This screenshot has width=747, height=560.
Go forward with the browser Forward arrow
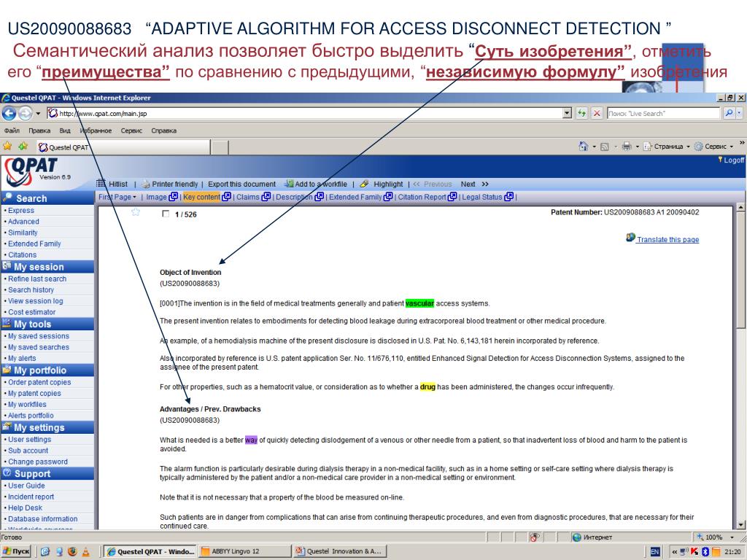tap(25, 113)
